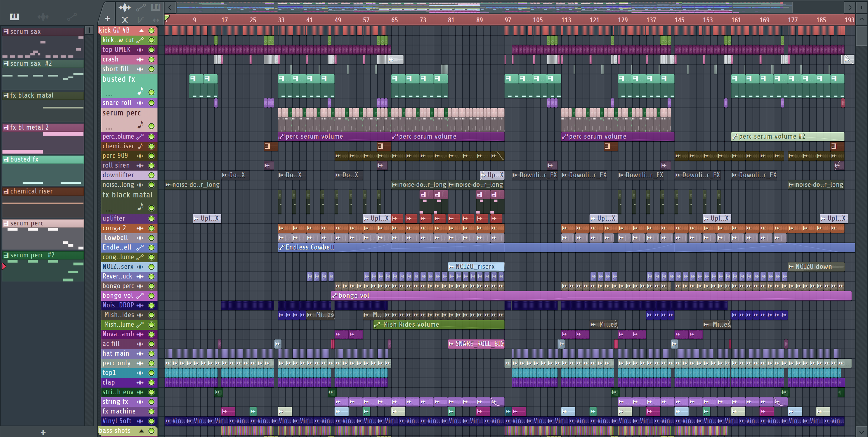Select the automation clip focus icon
Viewport: 868px width, 437px height.
[x=141, y=7]
